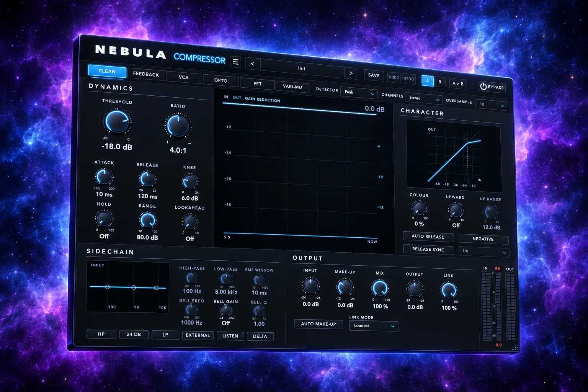Click the Low-Pass frequency knob
This screenshot has width=588, height=392.
click(226, 279)
